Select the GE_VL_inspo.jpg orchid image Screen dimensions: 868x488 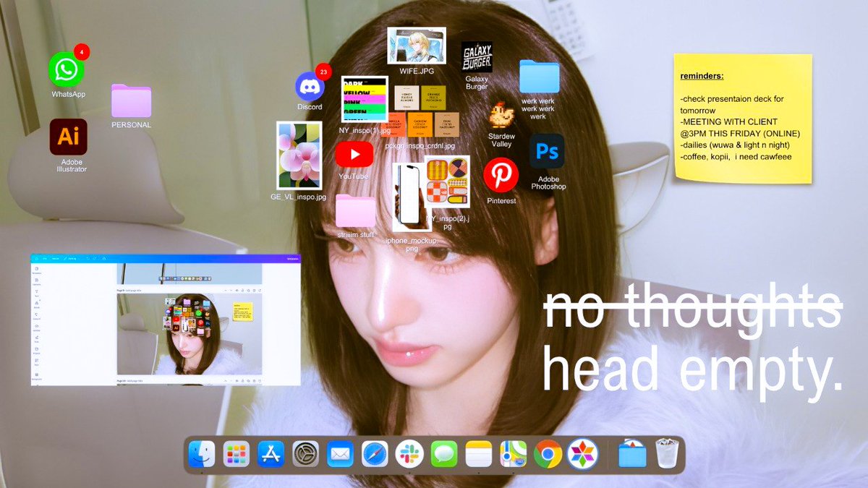(299, 155)
